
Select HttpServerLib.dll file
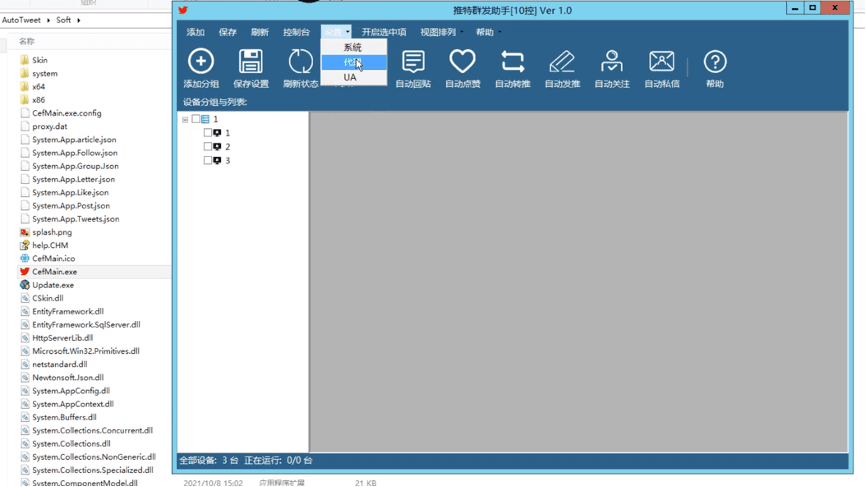point(62,338)
